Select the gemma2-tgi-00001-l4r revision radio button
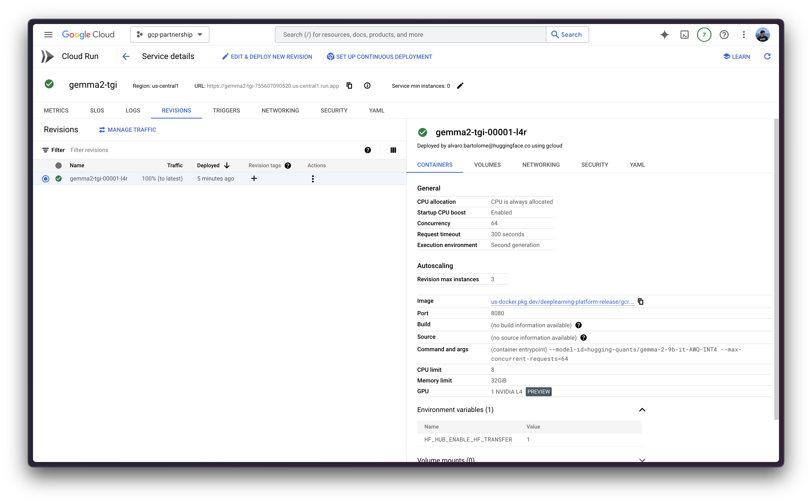Viewport: 812px width, 504px height. pos(46,179)
